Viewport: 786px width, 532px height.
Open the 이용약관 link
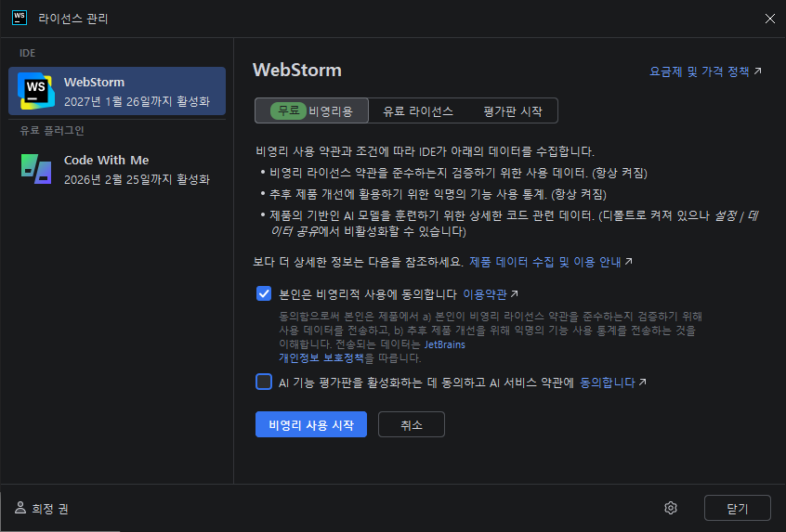[491, 294]
